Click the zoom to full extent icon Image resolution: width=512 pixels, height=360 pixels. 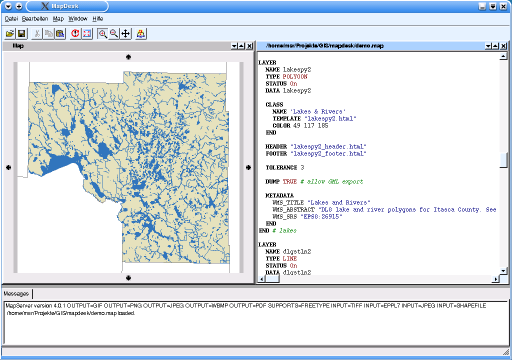pyautogui.click(x=87, y=34)
